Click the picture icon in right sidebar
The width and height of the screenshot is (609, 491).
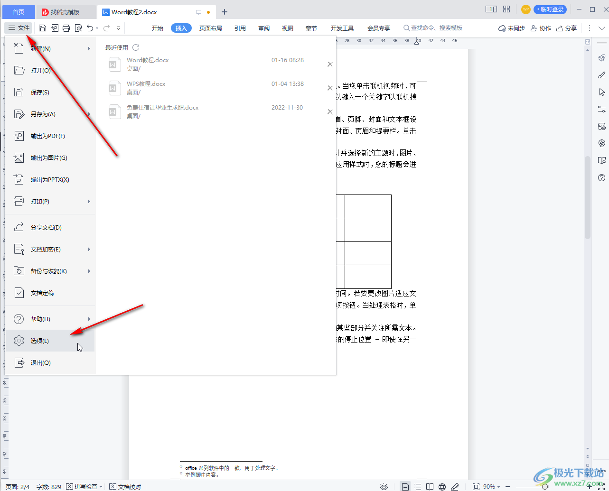point(602,126)
